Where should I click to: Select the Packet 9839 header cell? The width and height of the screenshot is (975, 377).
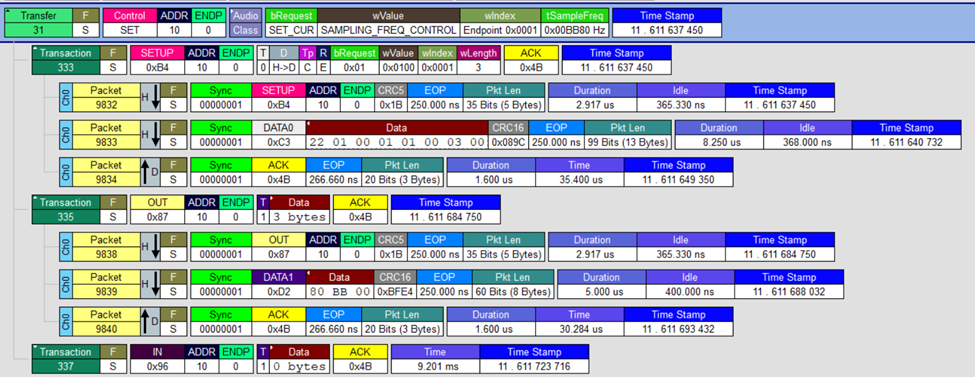pos(106,284)
